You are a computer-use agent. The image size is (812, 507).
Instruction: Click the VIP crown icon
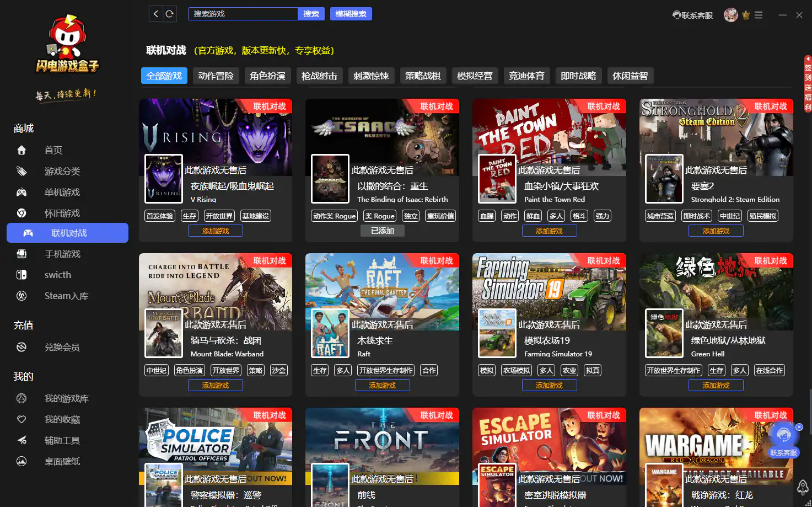[746, 15]
